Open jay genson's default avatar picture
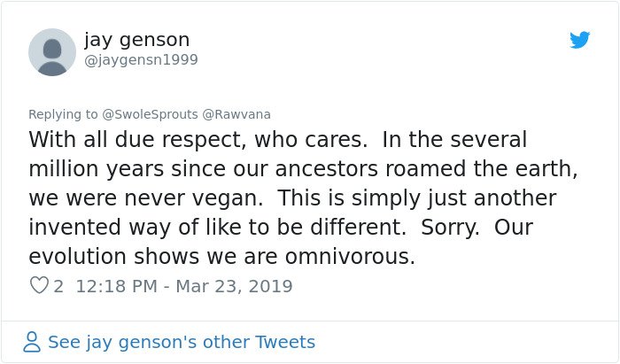Viewport: 620px width, 364px height. click(x=52, y=52)
